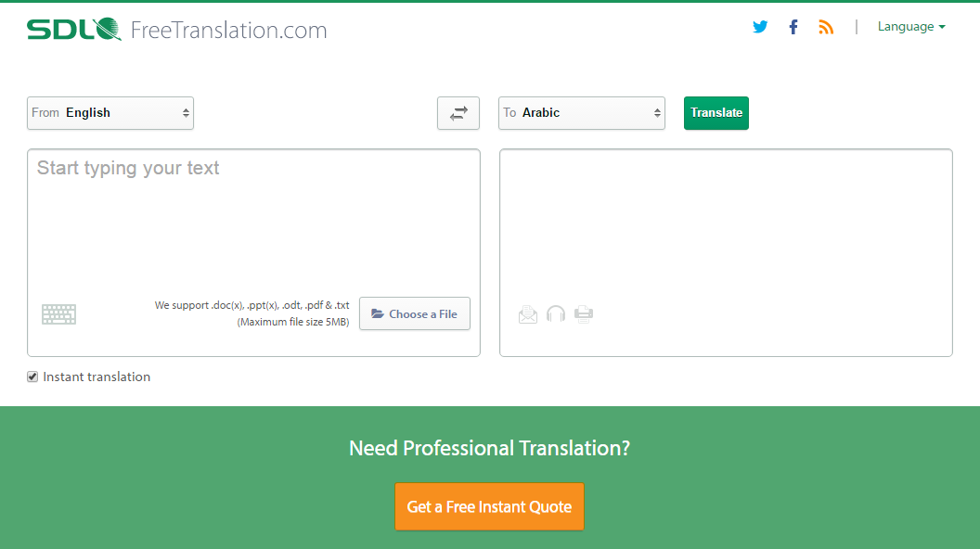
Task: Open the Twitter page icon
Action: click(760, 27)
